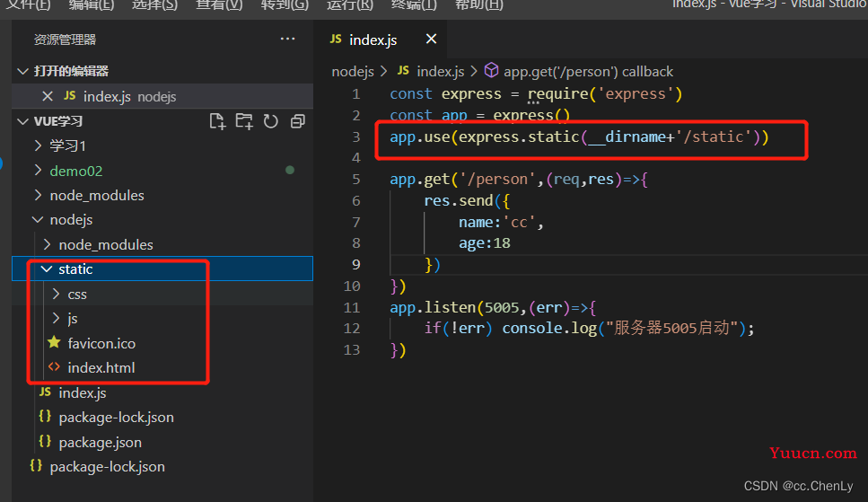Collapse all folders with the collapse icon
Screen dimensions: 868x502
[x=298, y=121]
